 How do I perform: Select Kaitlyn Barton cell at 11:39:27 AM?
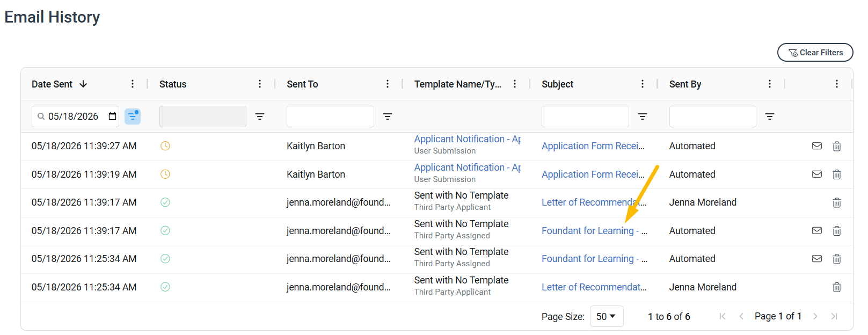tap(316, 146)
